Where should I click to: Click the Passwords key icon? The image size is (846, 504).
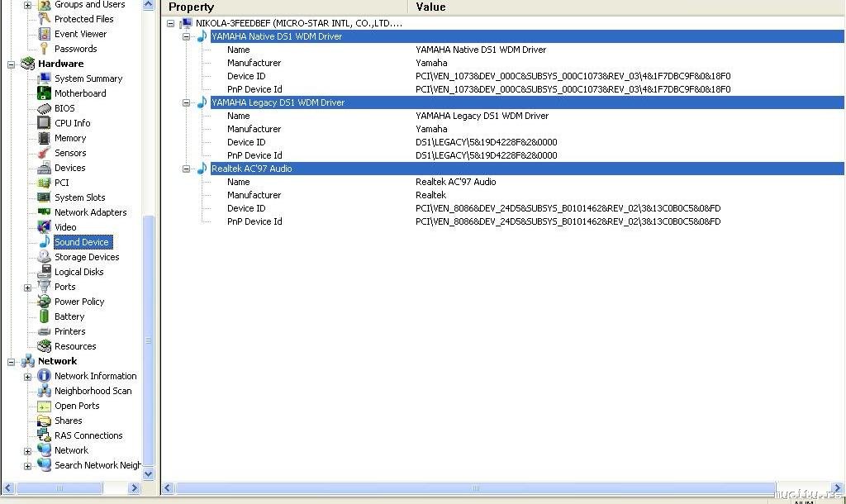click(45, 49)
